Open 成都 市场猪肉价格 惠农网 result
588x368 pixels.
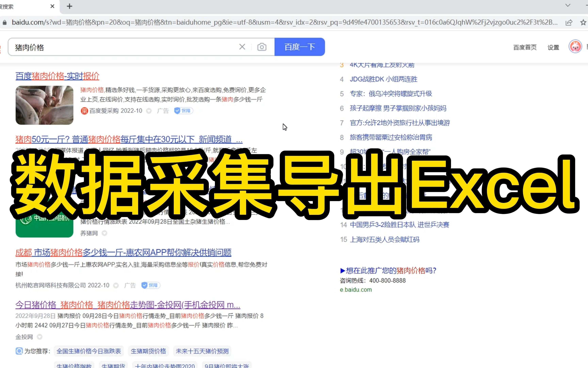[123, 253]
